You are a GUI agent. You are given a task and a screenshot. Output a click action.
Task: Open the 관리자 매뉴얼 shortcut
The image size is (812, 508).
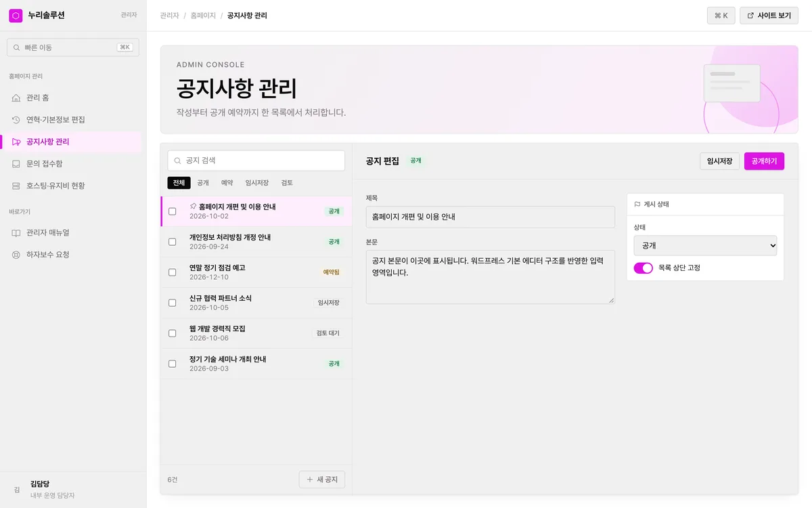(x=73, y=233)
